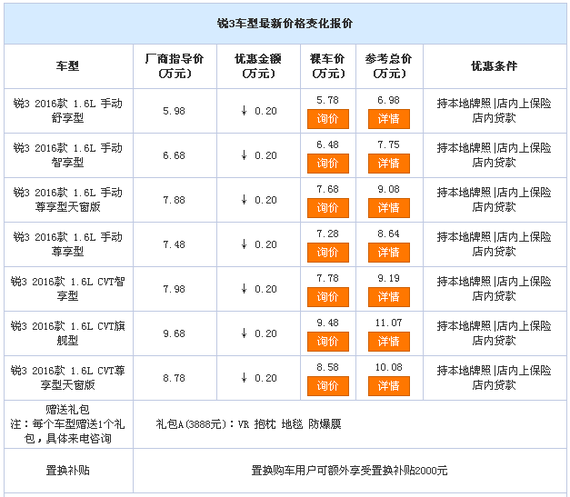Click the 置换购车用户可额外享受置换补贴2000元 text
The image size is (570, 497).
click(x=350, y=470)
